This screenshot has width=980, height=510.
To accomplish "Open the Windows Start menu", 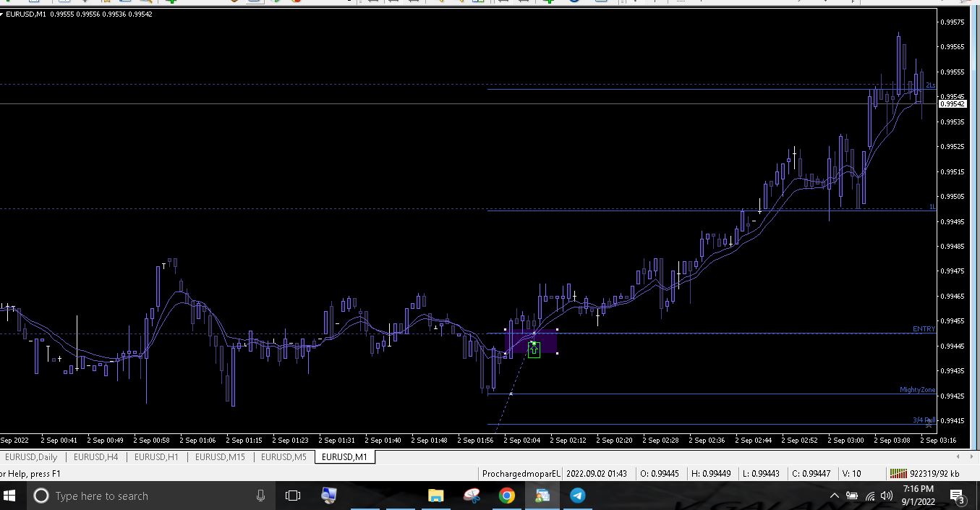I will tap(10, 496).
